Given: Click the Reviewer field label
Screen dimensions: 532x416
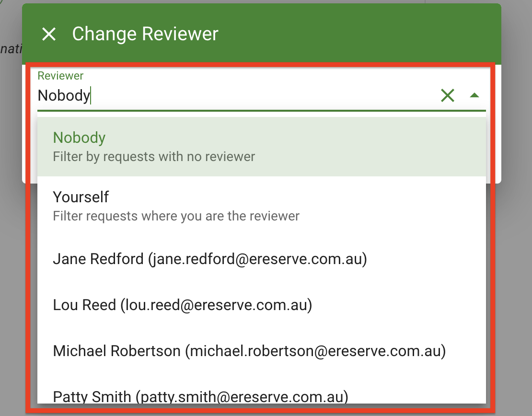Looking at the screenshot, I should point(60,75).
